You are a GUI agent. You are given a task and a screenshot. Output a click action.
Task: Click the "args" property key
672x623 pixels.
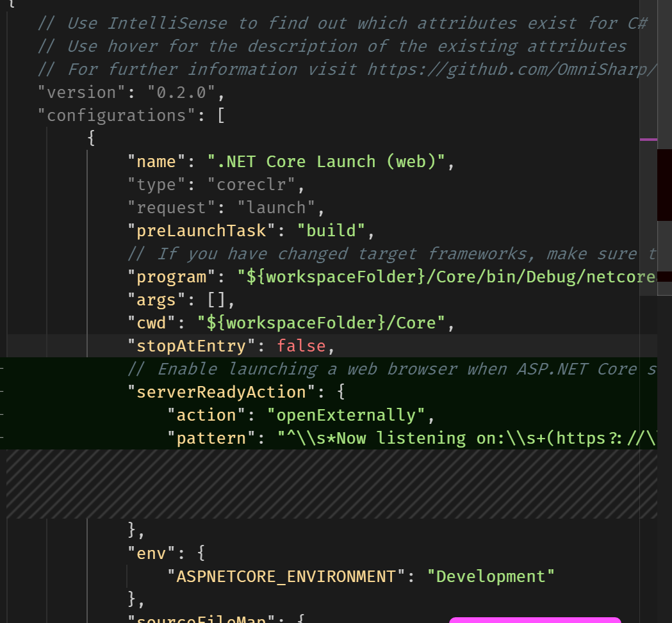click(x=157, y=300)
